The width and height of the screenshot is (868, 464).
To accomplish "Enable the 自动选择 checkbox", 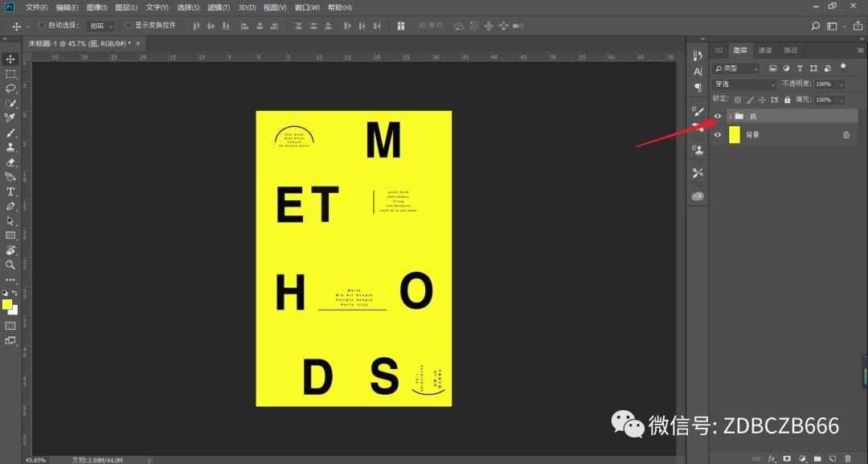I will tap(42, 26).
